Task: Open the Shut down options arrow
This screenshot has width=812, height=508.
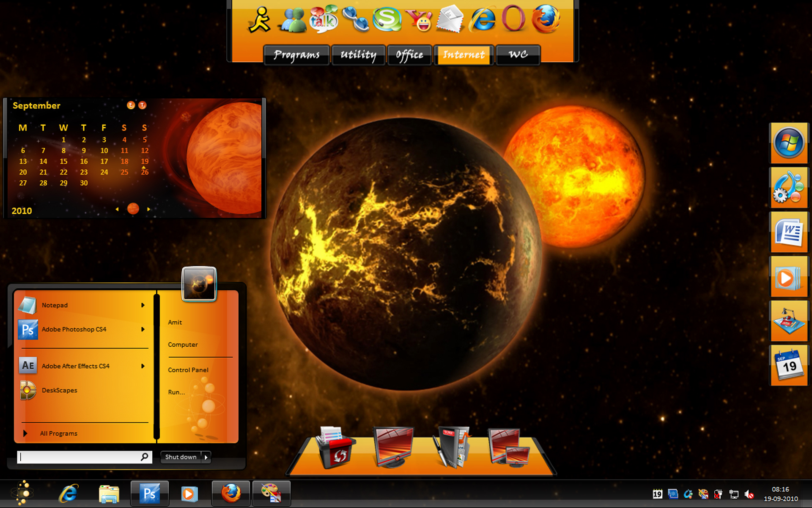Action: 206,457
